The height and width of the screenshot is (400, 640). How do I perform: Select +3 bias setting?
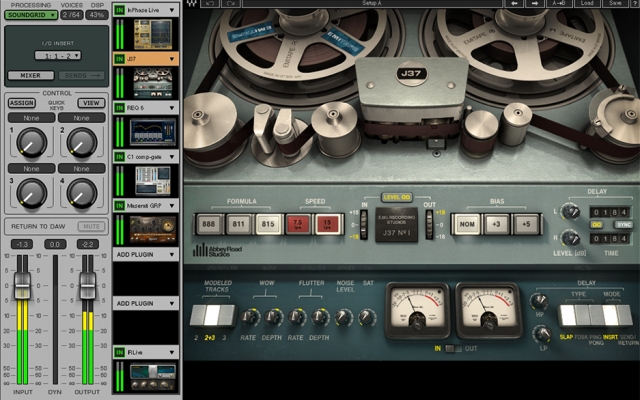tap(496, 224)
